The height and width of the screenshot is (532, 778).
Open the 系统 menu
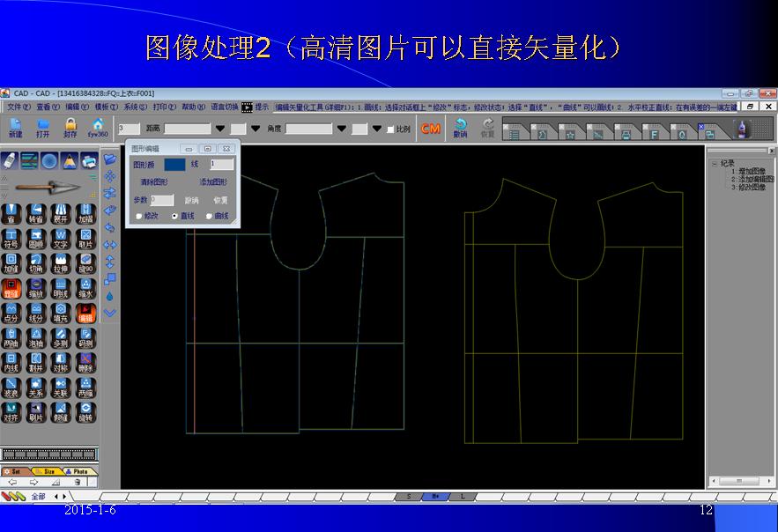point(136,107)
